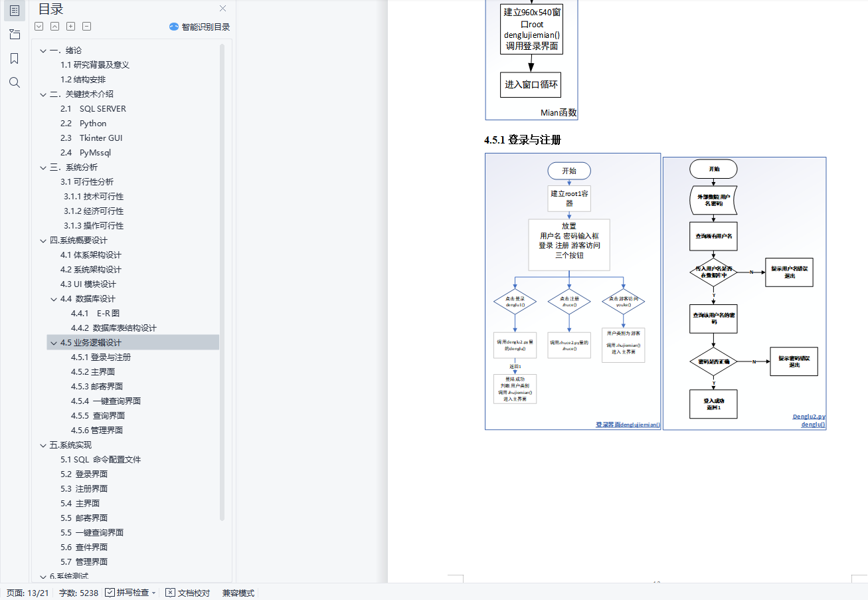Collapse the 一. 绪论 section

coord(43,50)
